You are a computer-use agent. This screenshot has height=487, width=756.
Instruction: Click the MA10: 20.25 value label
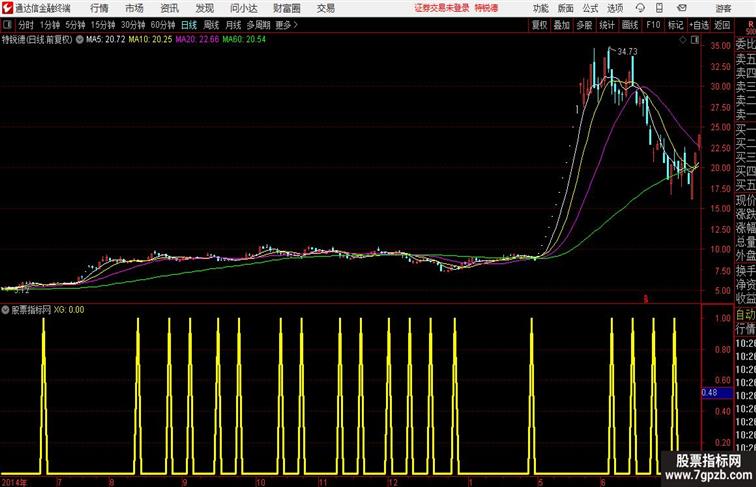(150, 40)
